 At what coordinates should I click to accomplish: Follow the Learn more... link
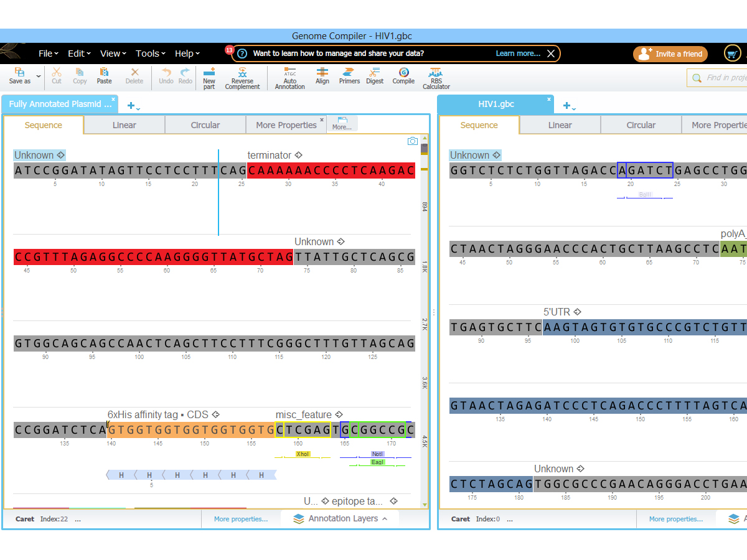click(x=518, y=54)
